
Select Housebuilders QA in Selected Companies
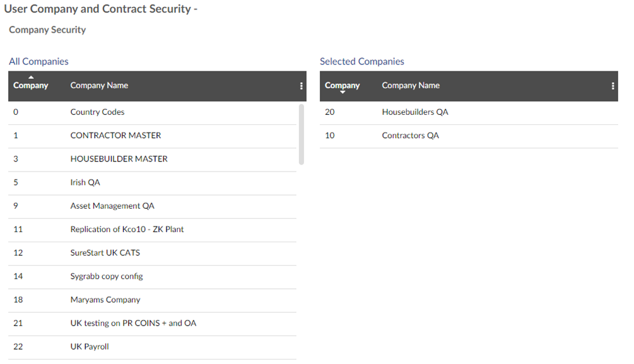[x=469, y=112]
